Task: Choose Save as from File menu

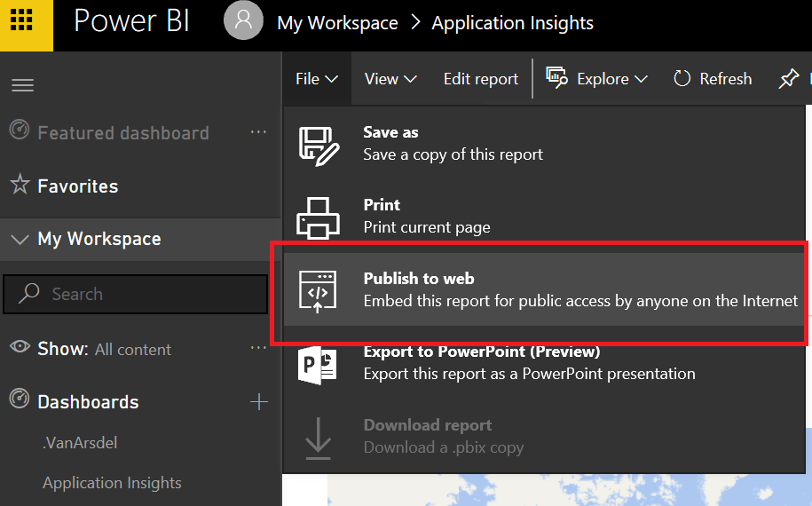Action: pos(453,143)
